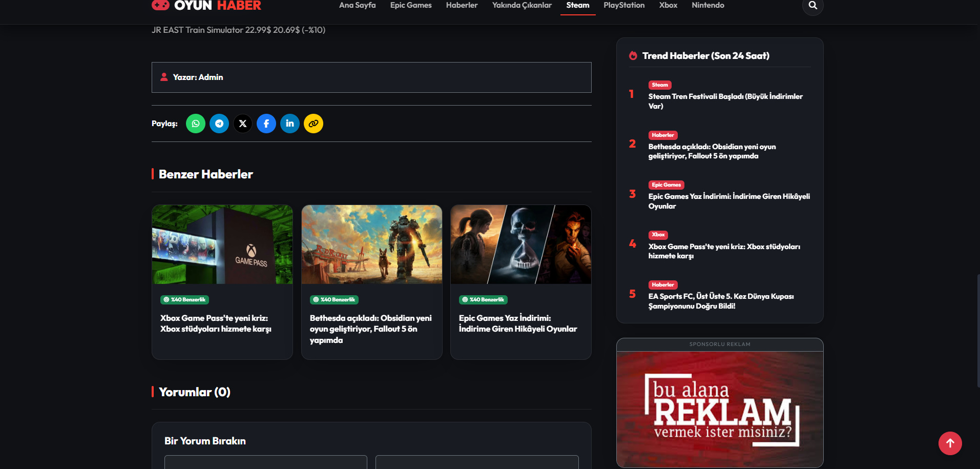Share on Facebook icon
The height and width of the screenshot is (469, 980).
pos(266,124)
